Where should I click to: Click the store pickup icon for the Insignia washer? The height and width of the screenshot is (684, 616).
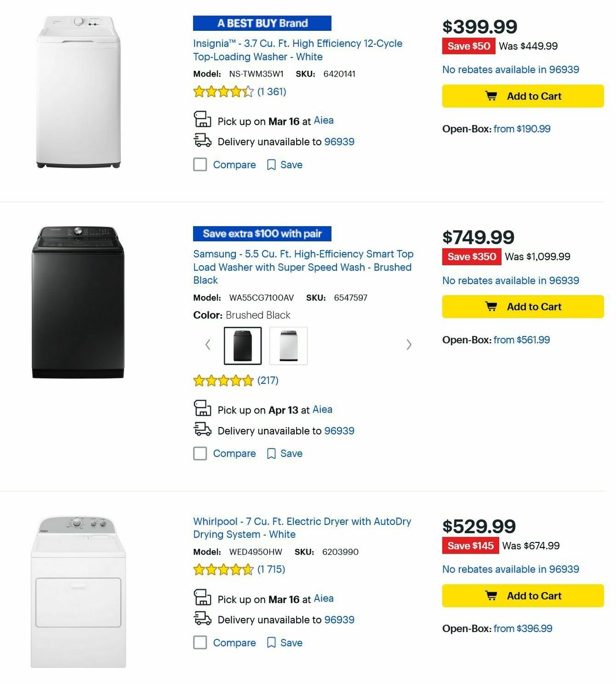coord(202,120)
